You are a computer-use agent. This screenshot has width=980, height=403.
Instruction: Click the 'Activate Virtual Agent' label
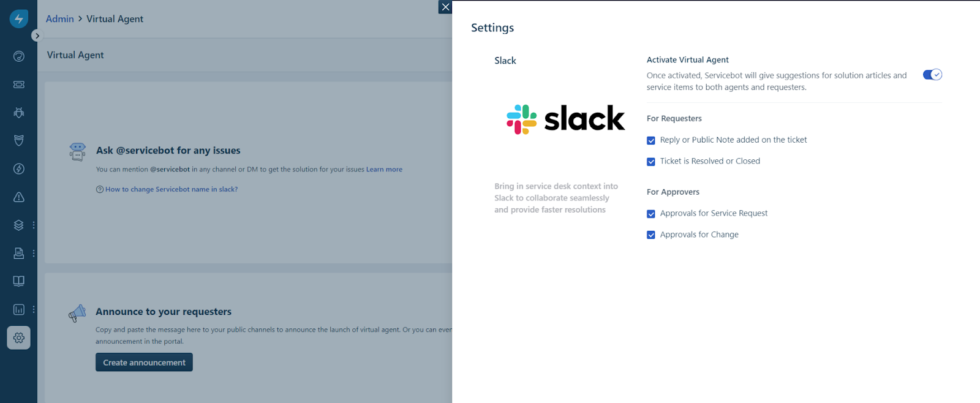coord(688,60)
